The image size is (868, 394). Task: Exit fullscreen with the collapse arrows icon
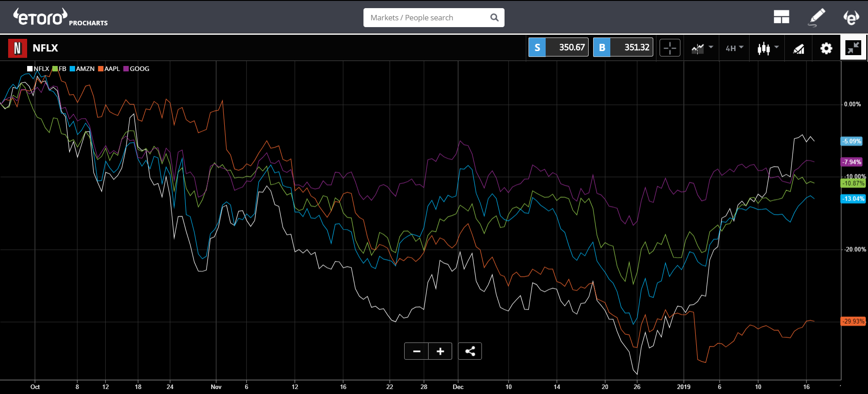pos(853,47)
